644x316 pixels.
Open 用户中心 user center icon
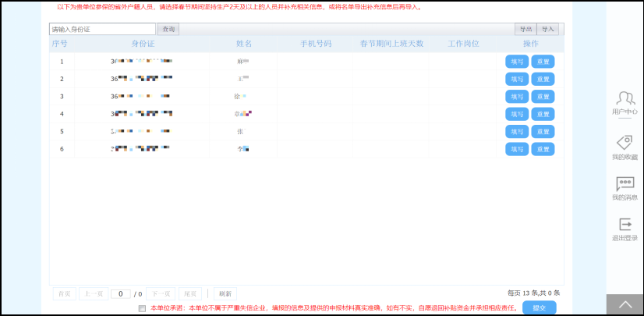pos(625,98)
